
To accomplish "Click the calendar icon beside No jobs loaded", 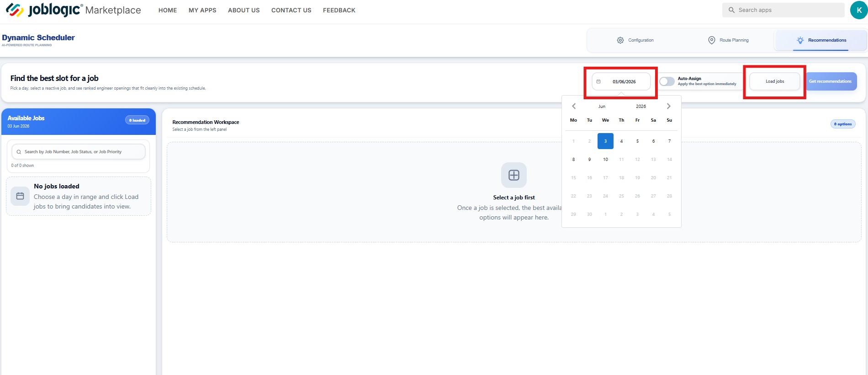I will click(x=20, y=196).
